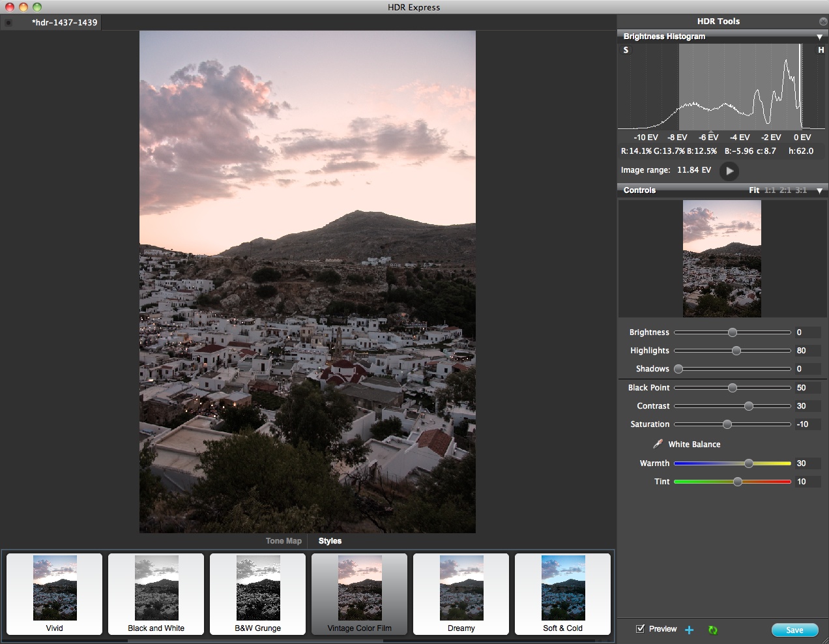Click the shadows S clipping indicator
829x644 pixels.
626,50
